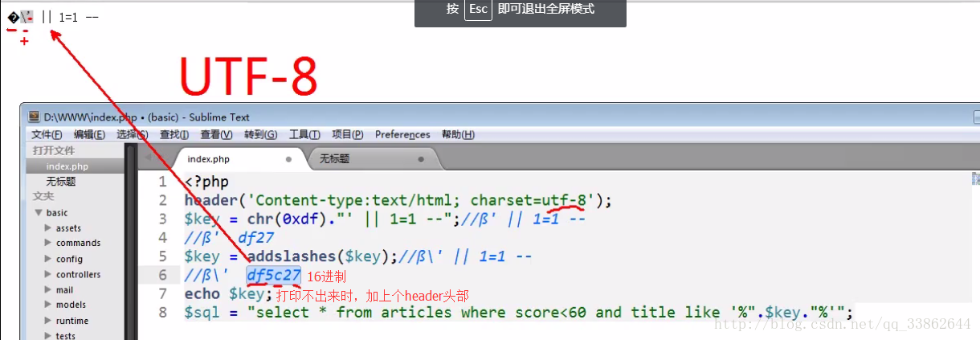Click the models folder name
The width and height of the screenshot is (980, 340).
[x=71, y=305]
